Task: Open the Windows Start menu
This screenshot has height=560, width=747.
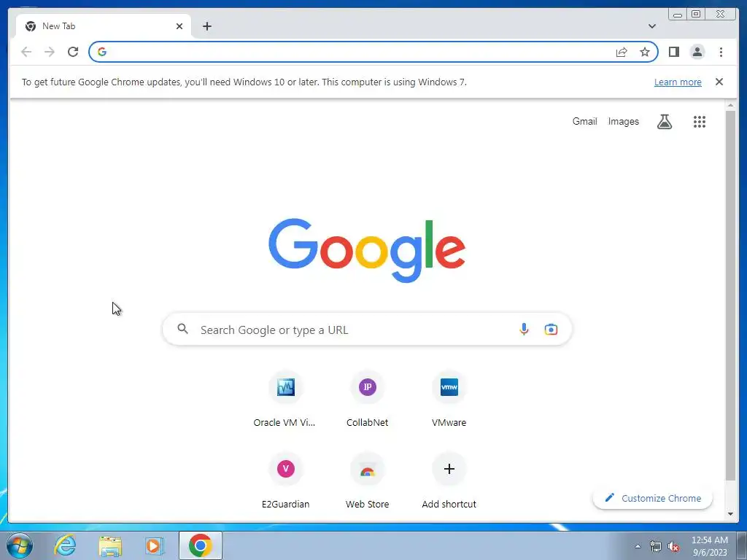Action: (20, 545)
